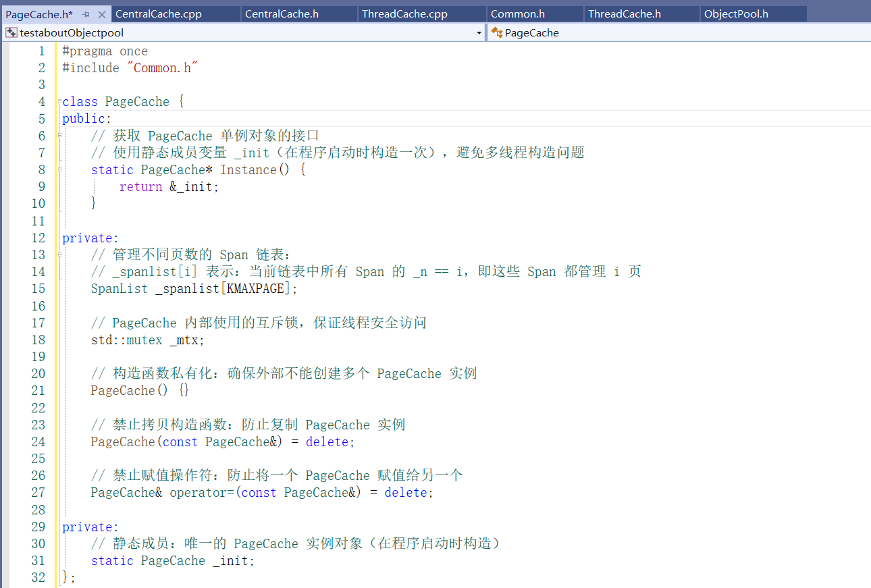Click the comment on line 6 about the singleton interface
Viewport: 871px width, 588px height.
pos(205,136)
